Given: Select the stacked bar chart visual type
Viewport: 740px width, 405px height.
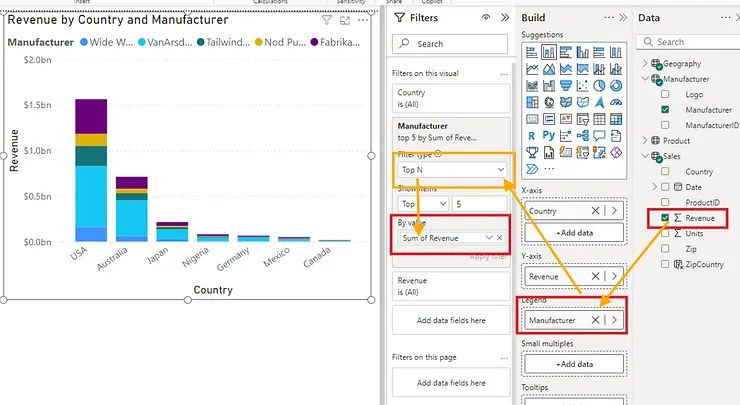Looking at the screenshot, I should (532, 52).
